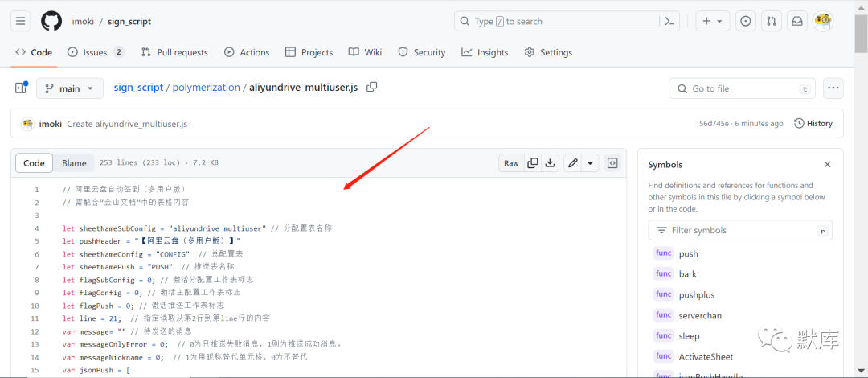
Task: Open the notifications inbox icon
Action: pyautogui.click(x=797, y=21)
